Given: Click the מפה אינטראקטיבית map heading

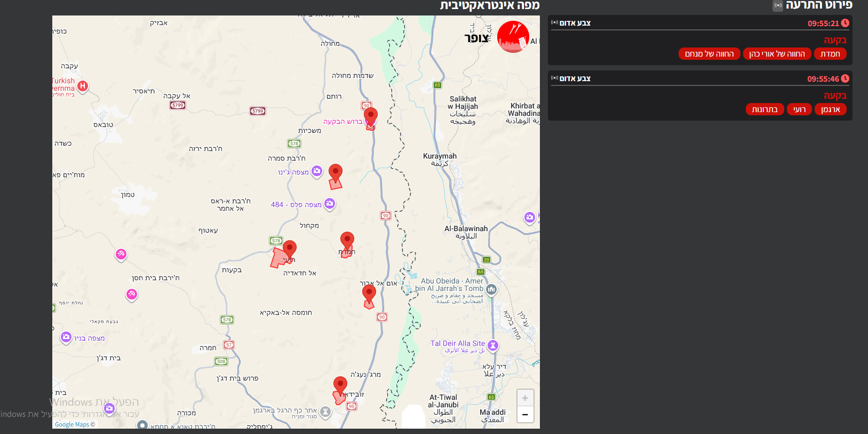Looking at the screenshot, I should click(x=490, y=5).
